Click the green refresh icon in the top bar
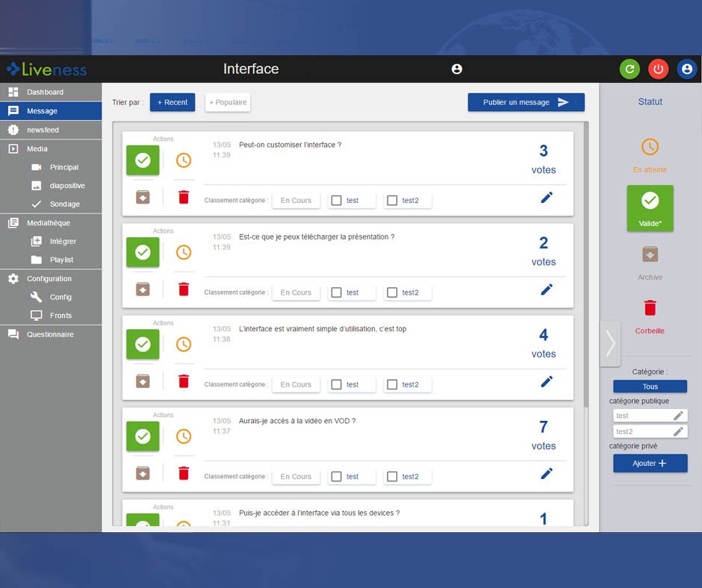702x588 pixels. [630, 69]
